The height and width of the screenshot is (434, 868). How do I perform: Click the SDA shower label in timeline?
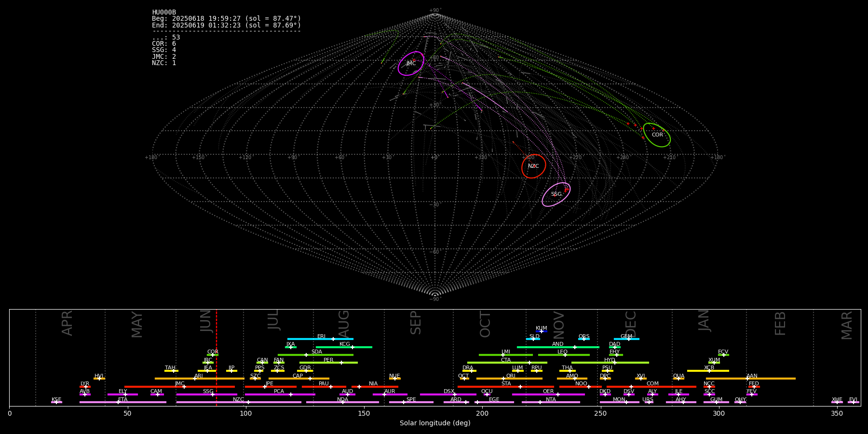pos(317,352)
